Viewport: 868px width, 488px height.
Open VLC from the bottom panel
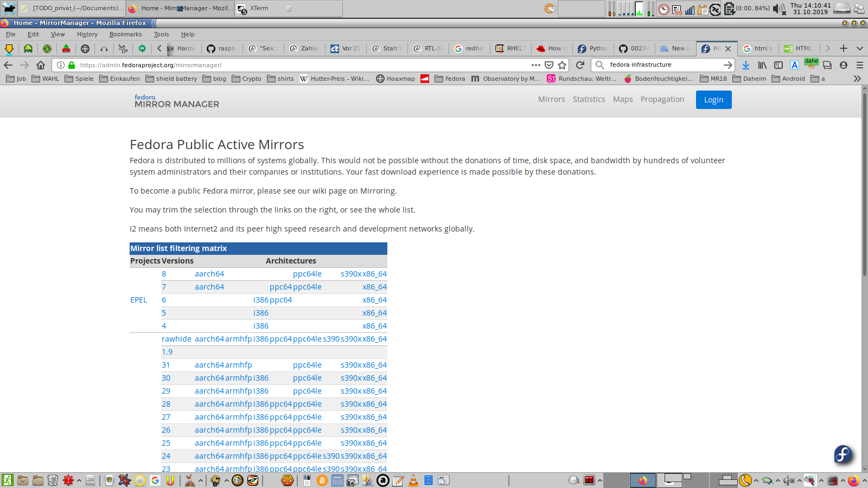click(413, 480)
